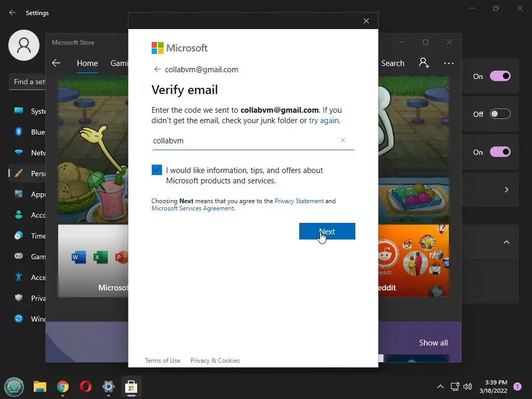Viewport: 532px width, 399px height.
Task: Click the user profile avatar in Settings
Action: point(24,45)
